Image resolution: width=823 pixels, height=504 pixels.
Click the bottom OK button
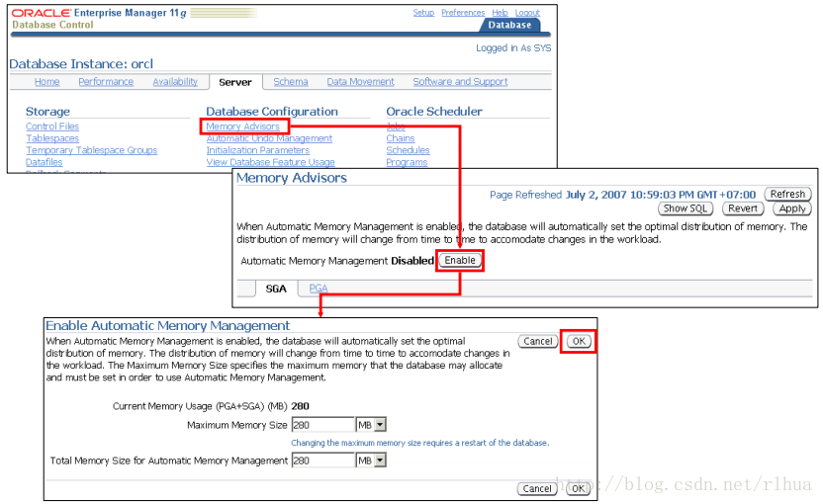pos(578,489)
